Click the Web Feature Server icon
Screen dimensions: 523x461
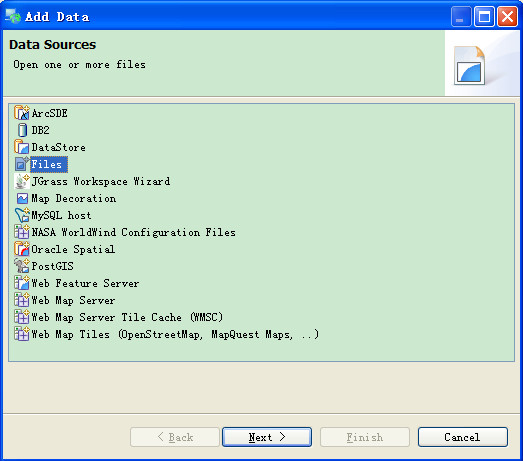pyautogui.click(x=22, y=283)
